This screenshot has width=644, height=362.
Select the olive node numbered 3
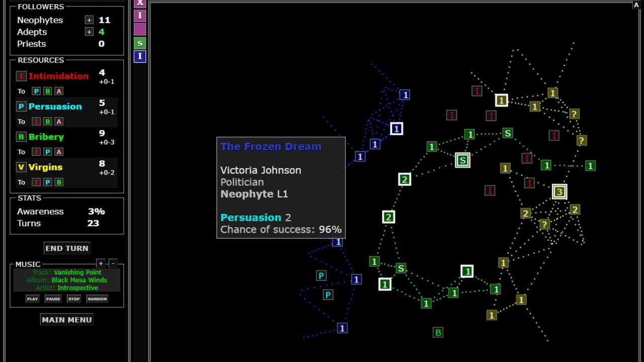(559, 192)
